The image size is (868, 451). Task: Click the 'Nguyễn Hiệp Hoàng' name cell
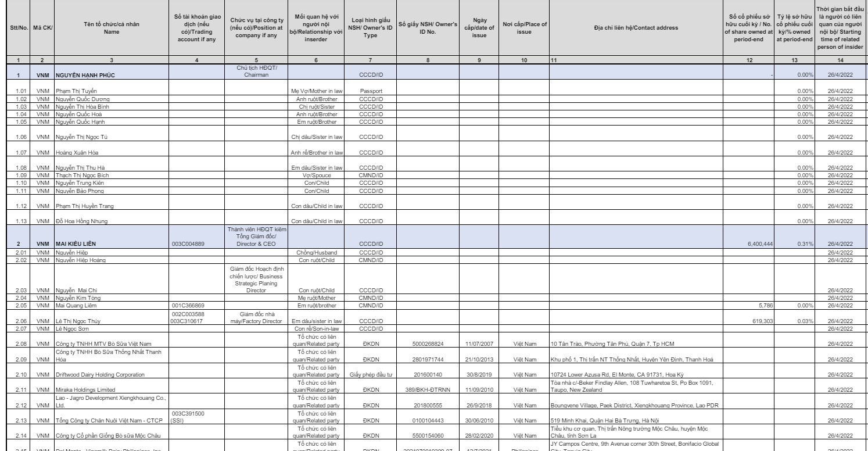pyautogui.click(x=110, y=259)
